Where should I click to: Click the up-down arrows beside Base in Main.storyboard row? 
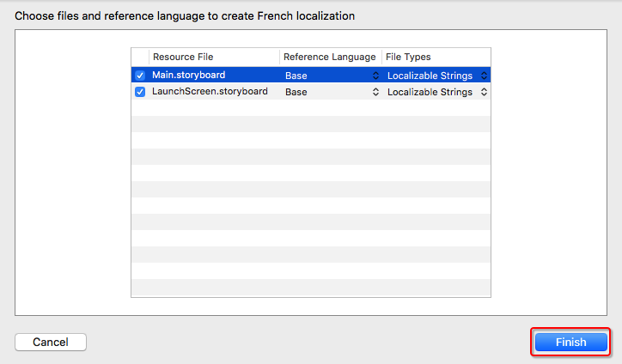(375, 76)
